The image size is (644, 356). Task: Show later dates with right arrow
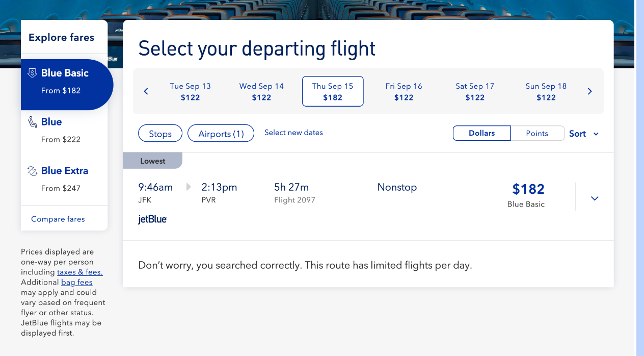click(x=590, y=91)
